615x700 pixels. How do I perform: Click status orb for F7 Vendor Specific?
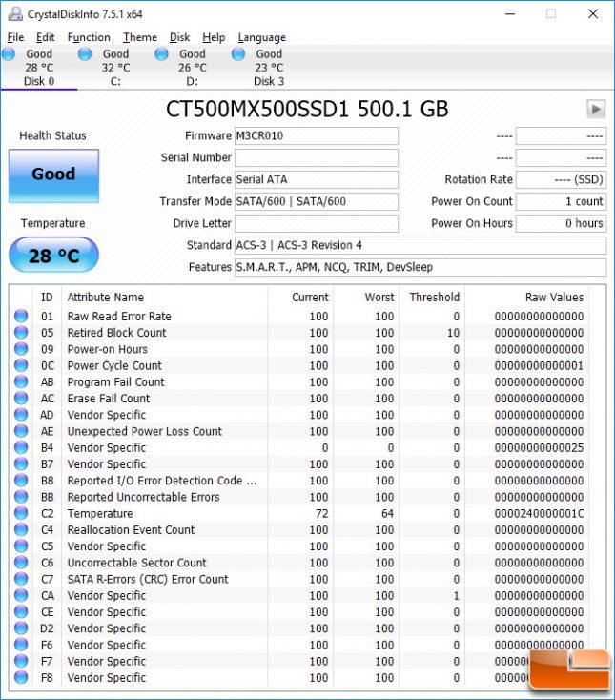21,661
